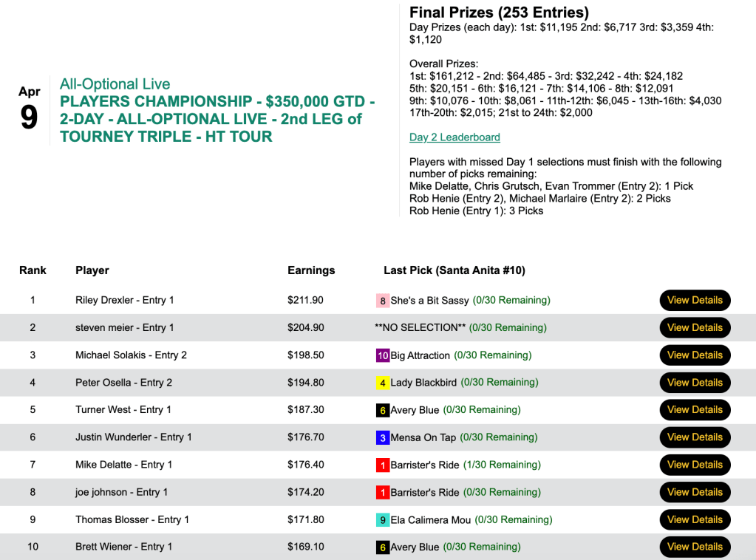The image size is (756, 560).
Task: Click the Earnings column header
Action: tap(311, 270)
